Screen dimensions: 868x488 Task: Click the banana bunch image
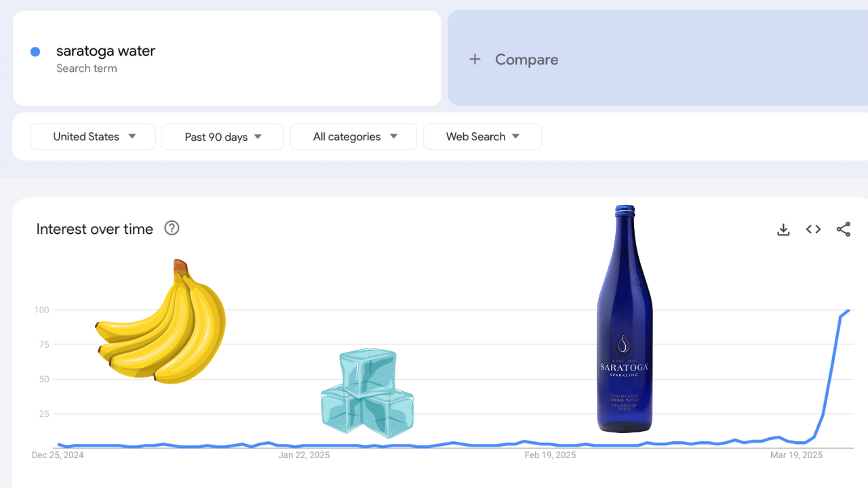pyautogui.click(x=163, y=324)
